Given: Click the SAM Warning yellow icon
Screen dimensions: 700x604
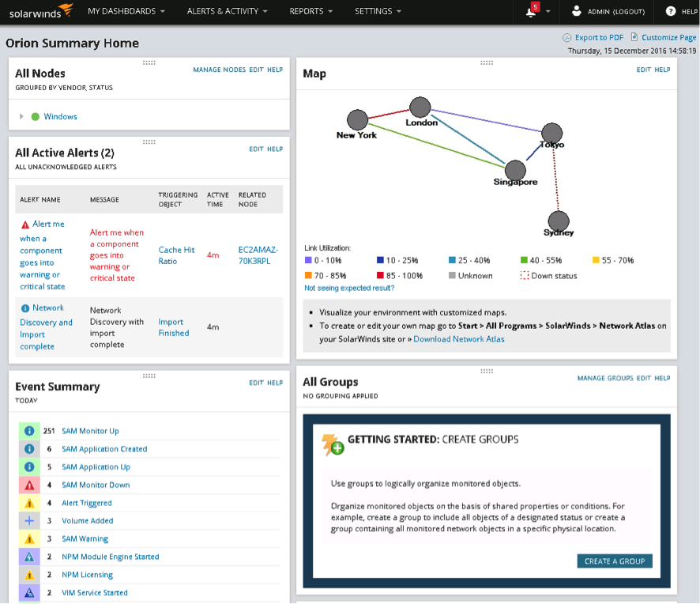Looking at the screenshot, I should click(29, 538).
